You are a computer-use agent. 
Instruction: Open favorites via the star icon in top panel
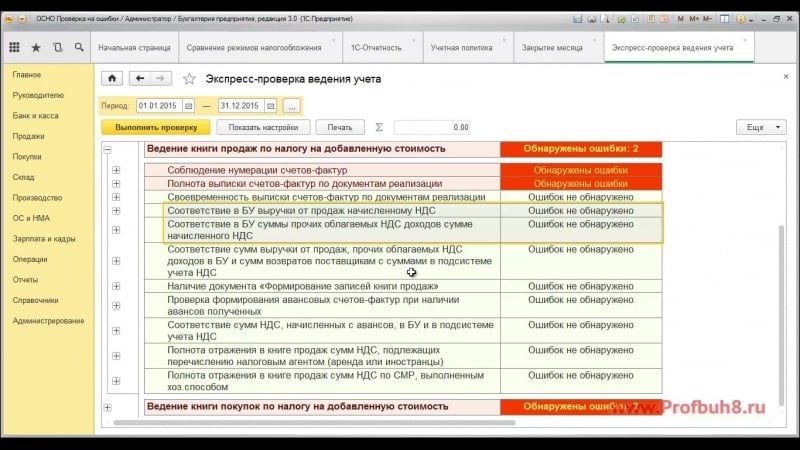[x=36, y=47]
